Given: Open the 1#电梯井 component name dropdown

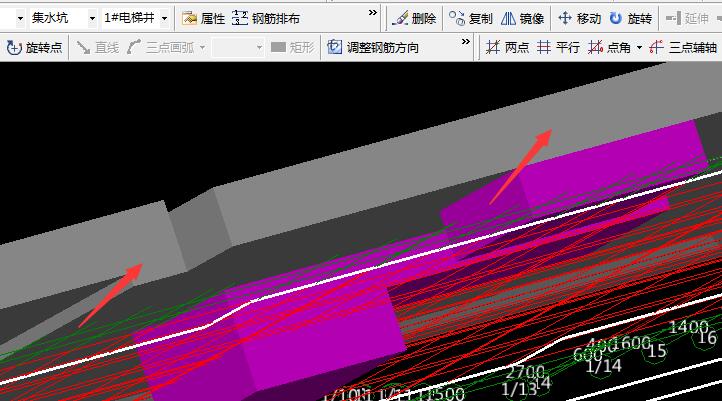Looking at the screenshot, I should point(164,18).
